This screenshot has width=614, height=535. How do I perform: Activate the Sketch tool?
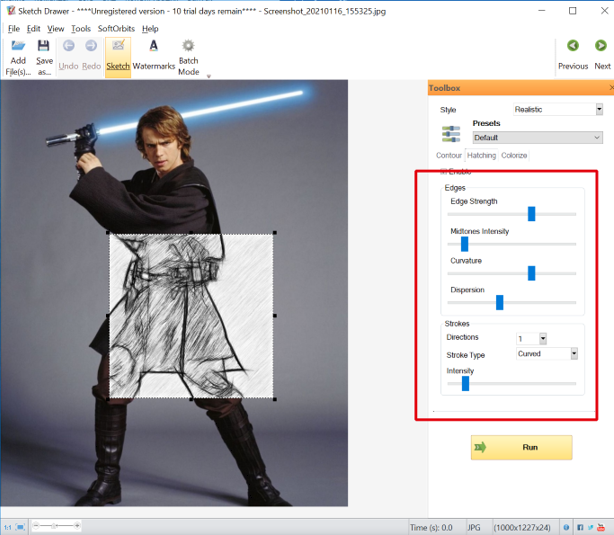tap(118, 58)
